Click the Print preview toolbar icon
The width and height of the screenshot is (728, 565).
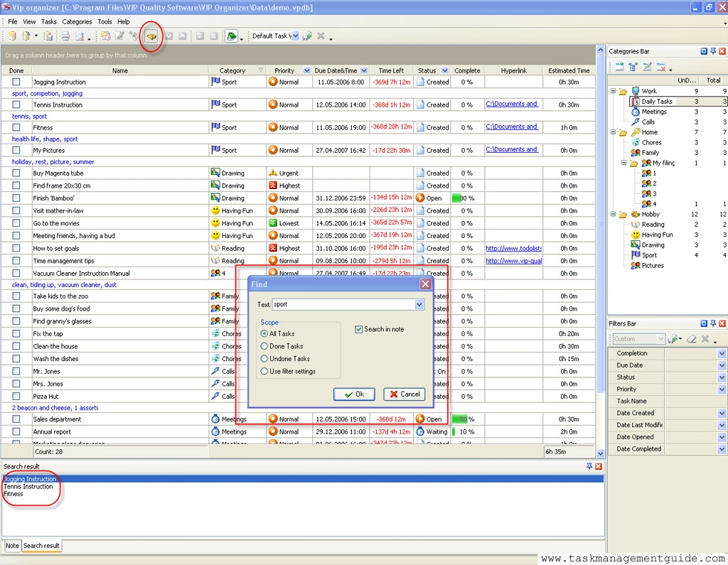coord(80,36)
